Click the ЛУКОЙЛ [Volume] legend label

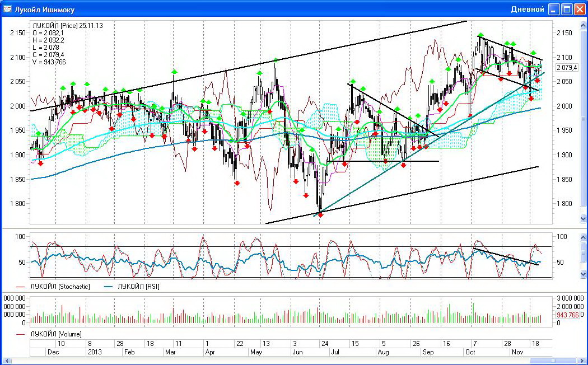55,334
